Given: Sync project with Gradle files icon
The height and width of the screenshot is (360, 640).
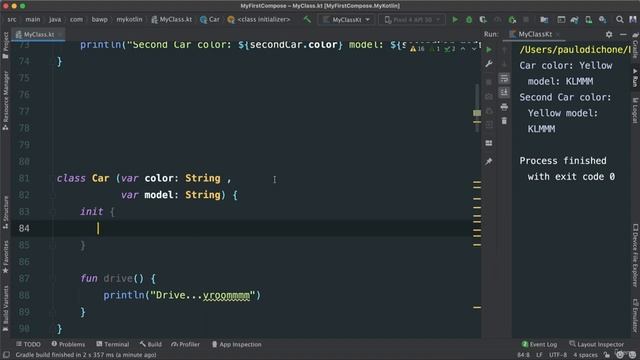Looking at the screenshot, I should 574,19.
